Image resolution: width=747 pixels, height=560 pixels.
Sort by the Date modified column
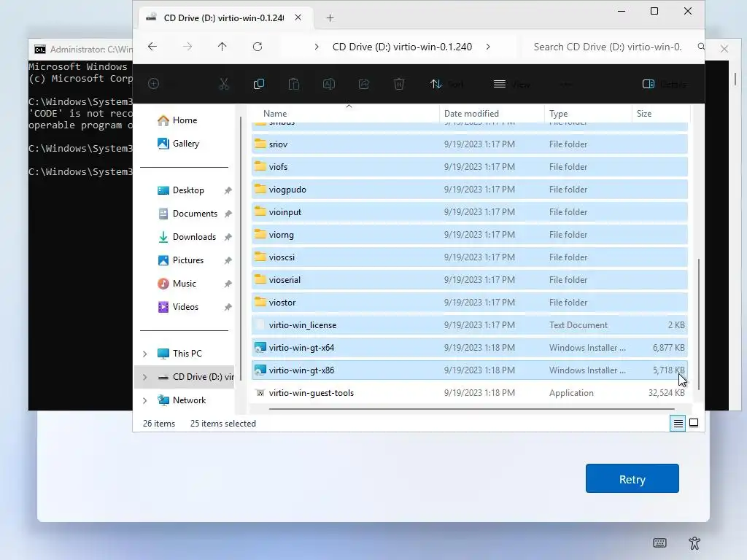tap(492, 113)
